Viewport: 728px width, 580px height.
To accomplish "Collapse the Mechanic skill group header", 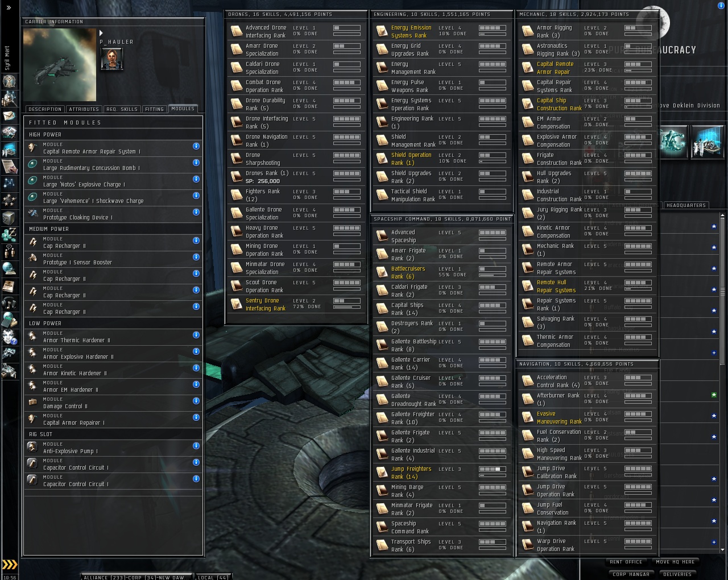I will 588,14.
